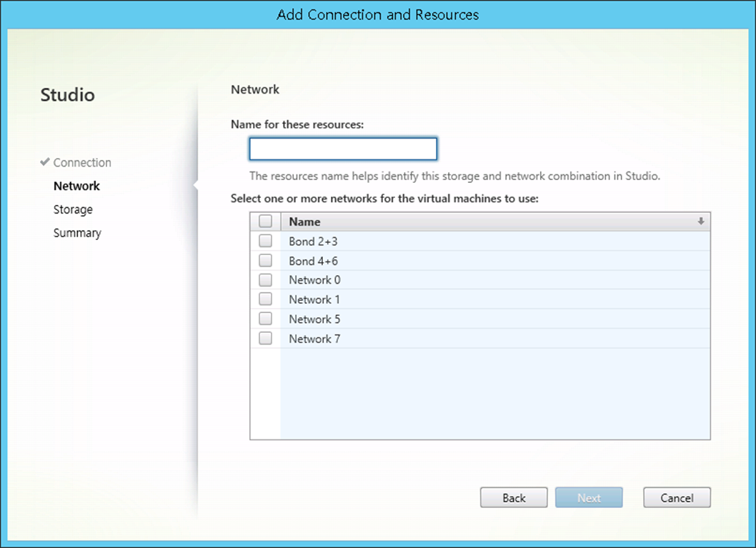This screenshot has height=548, width=756.
Task: Click the Network 0 row label
Action: pos(315,280)
